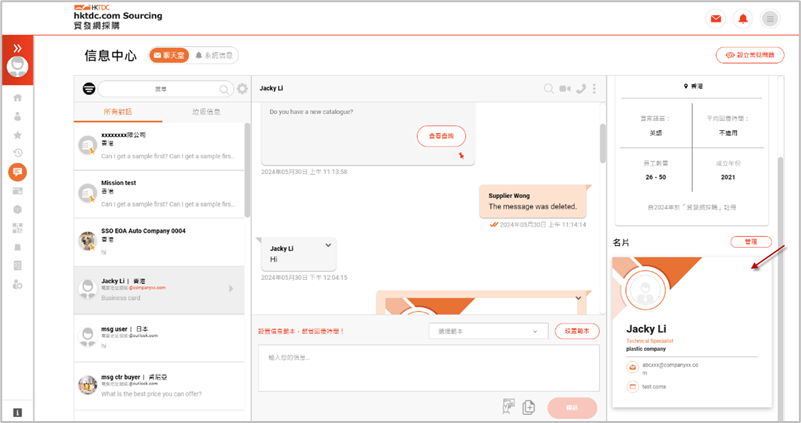Open the building icon in the sidebar
The width and height of the screenshot is (801, 423).
[x=17, y=266]
